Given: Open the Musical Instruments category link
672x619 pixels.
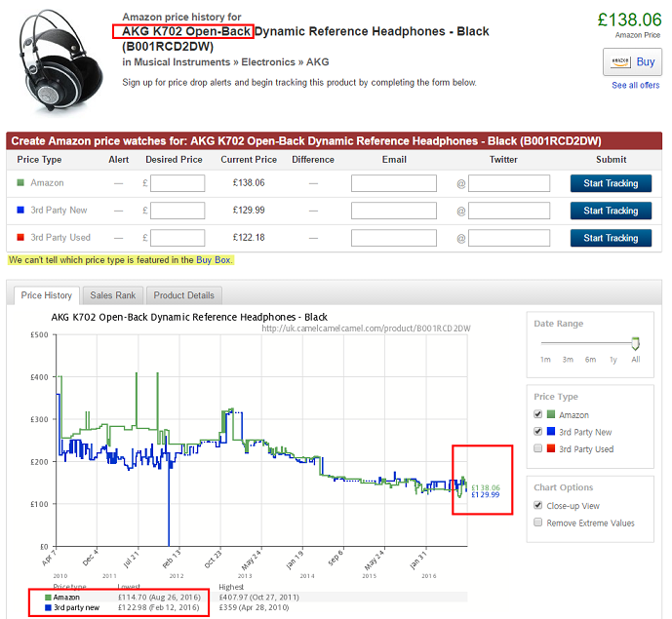Looking at the screenshot, I should point(180,62).
